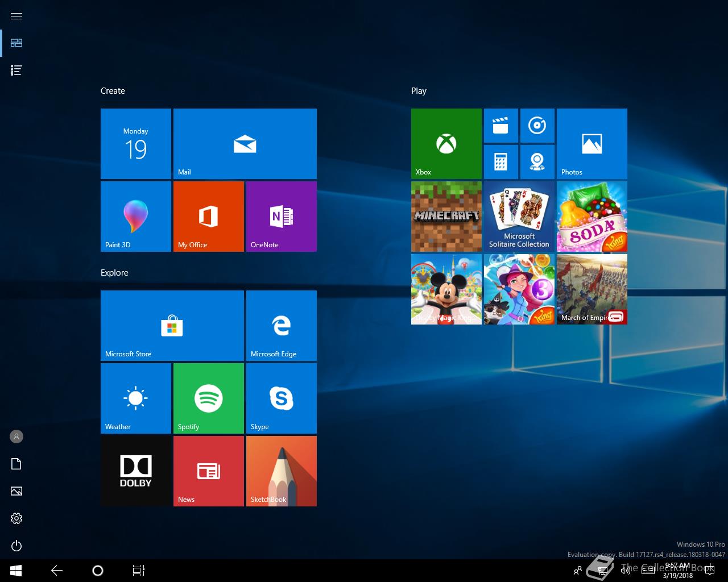This screenshot has width=728, height=582.
Task: Open the Photos tile
Action: [592, 144]
